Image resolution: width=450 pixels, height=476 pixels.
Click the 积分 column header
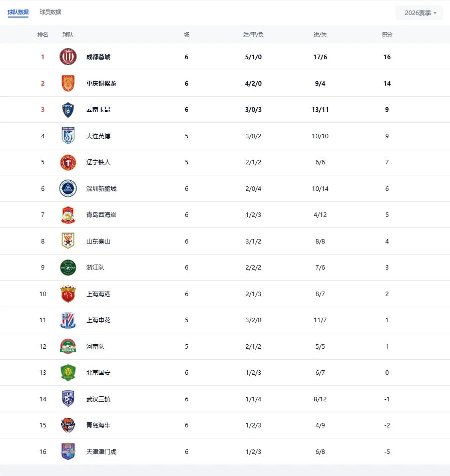coord(387,35)
